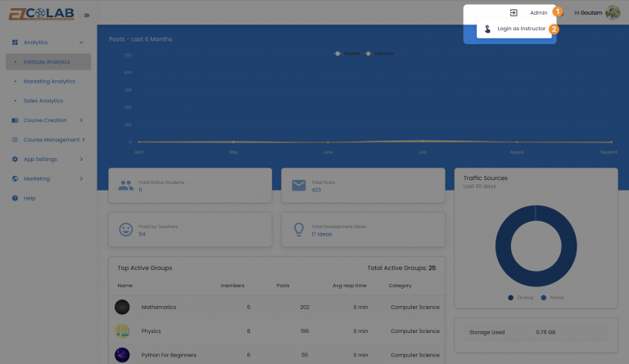Collapse the sidebar with the toggle icon
Image resolution: width=629 pixels, height=364 pixels.
tap(87, 16)
